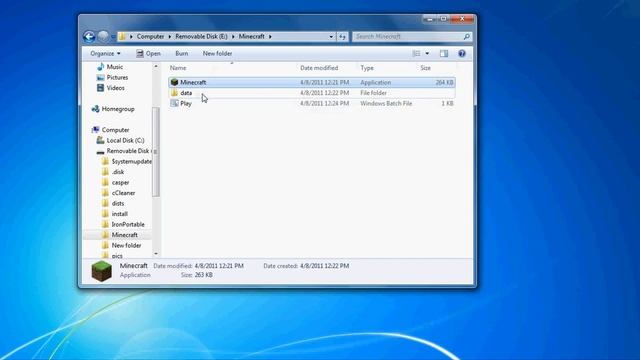Click the Forward navigation arrow button

(x=103, y=36)
